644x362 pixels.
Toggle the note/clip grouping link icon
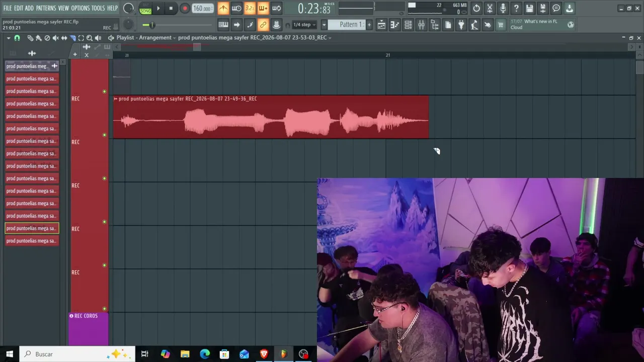tap(263, 25)
